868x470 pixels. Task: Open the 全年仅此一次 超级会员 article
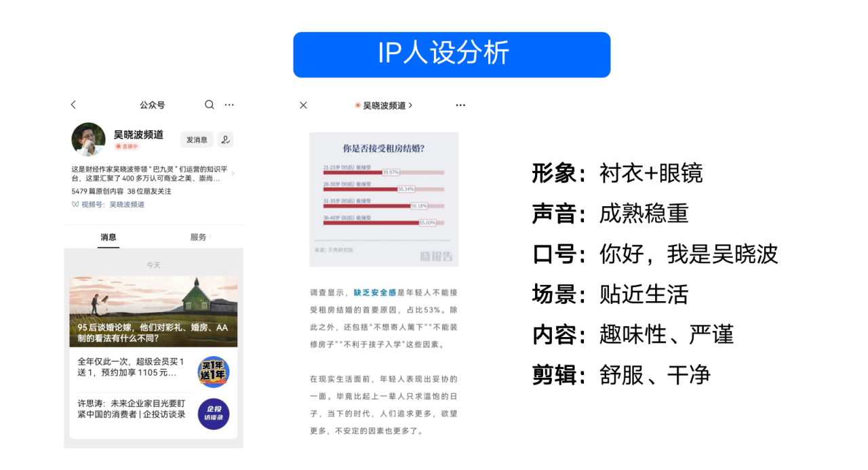tap(132, 367)
